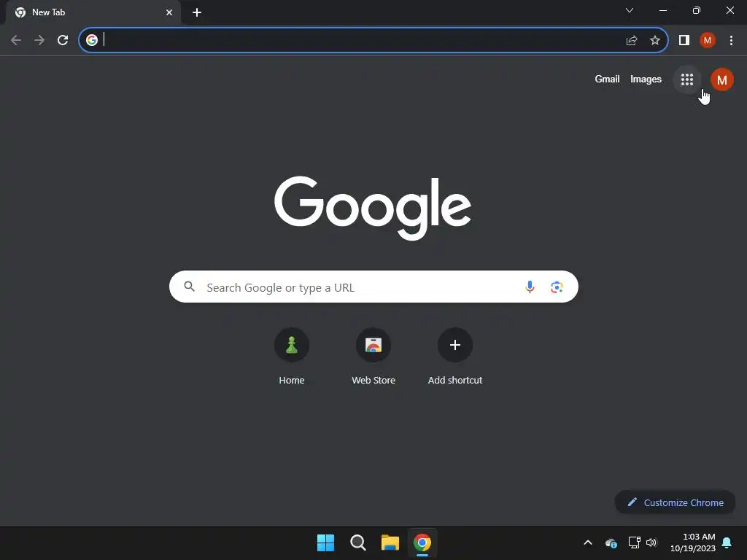Open the Google Account avatar on page

[x=721, y=79]
